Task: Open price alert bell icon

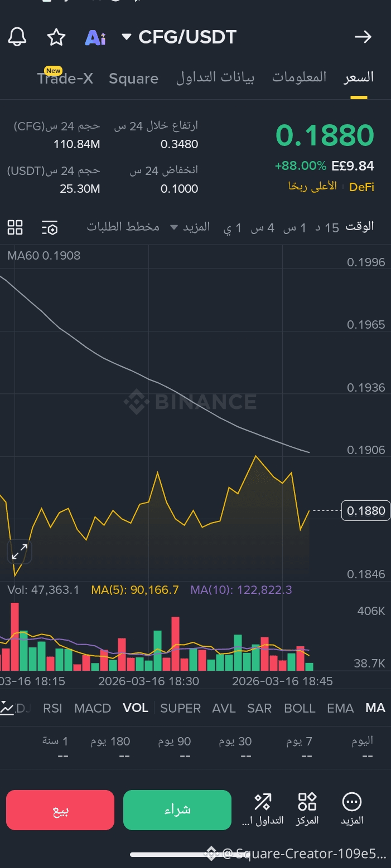Action: click(x=17, y=37)
